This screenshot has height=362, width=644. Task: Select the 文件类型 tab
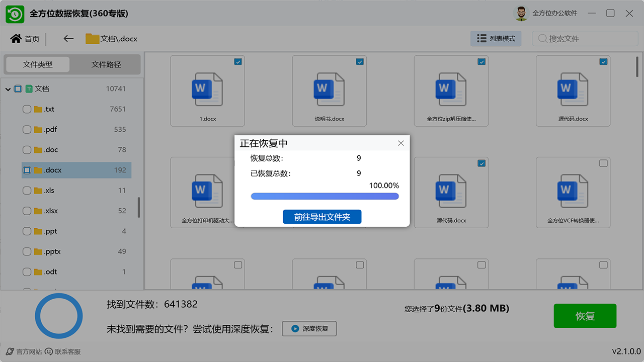(x=37, y=64)
